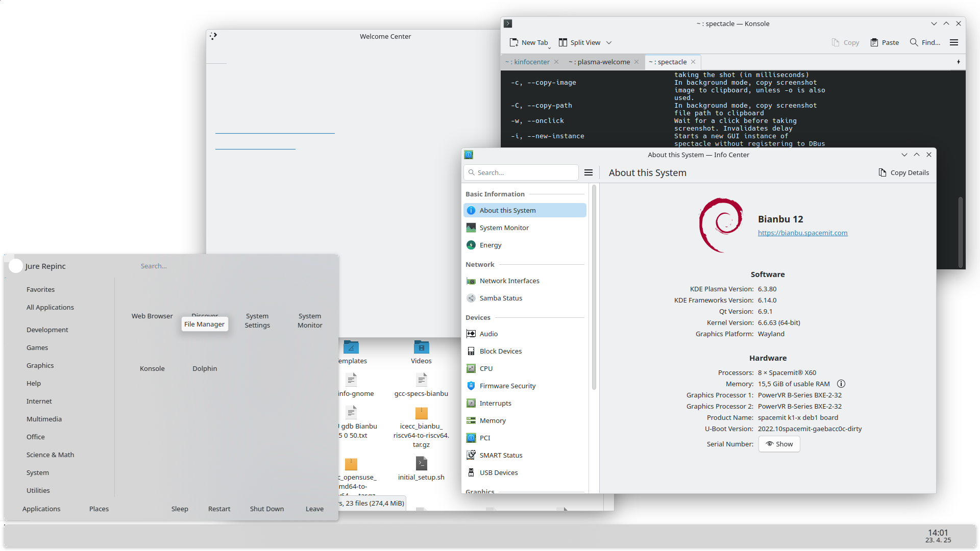Open the Info Center hamburger menu
The image size is (980, 551).
(x=589, y=172)
